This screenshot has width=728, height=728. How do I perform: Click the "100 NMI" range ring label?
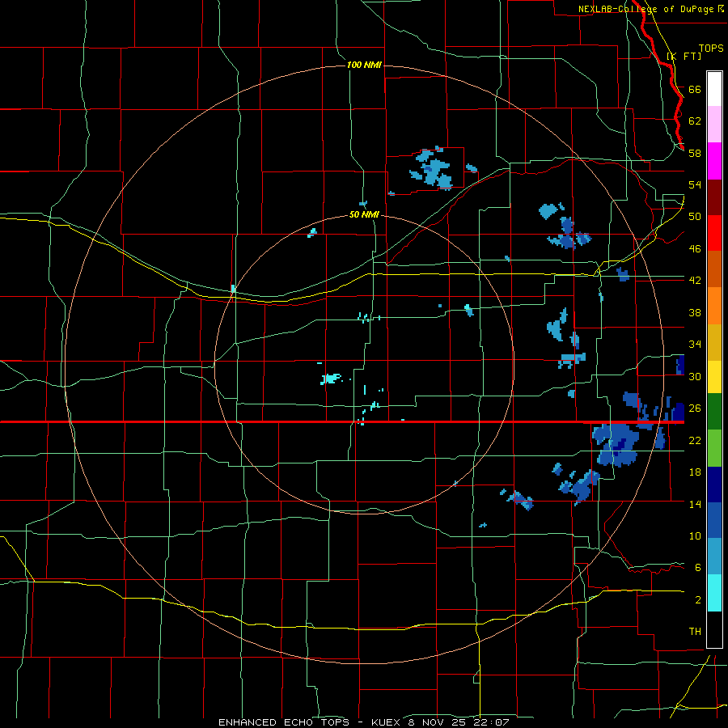point(364,65)
